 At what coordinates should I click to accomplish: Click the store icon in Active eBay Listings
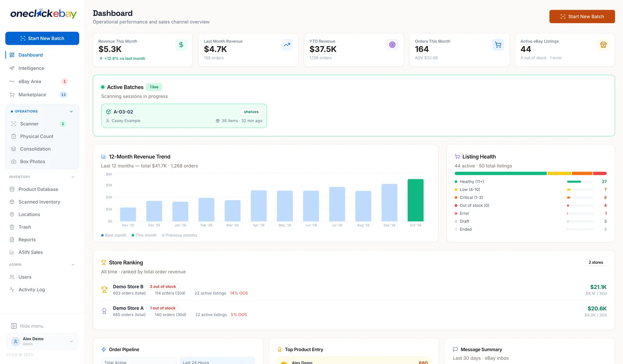[604, 45]
